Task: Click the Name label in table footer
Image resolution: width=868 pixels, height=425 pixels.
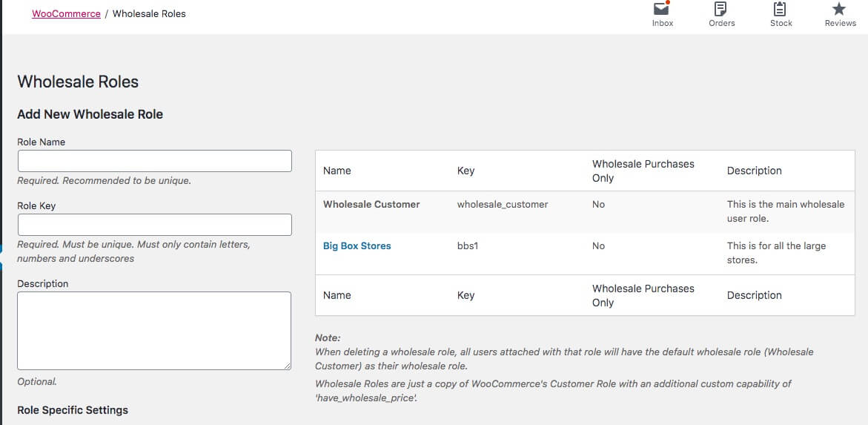Action: (x=337, y=295)
